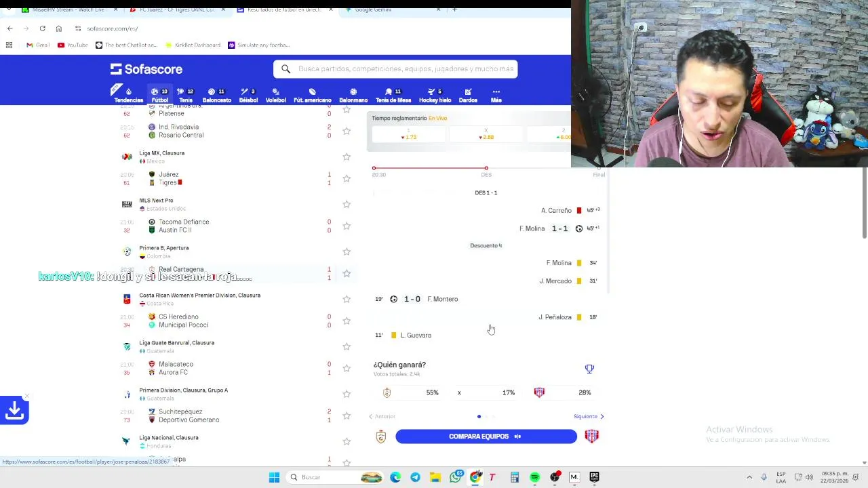This screenshot has width=868, height=488.
Task: Open the browser home page
Action: click(59, 28)
